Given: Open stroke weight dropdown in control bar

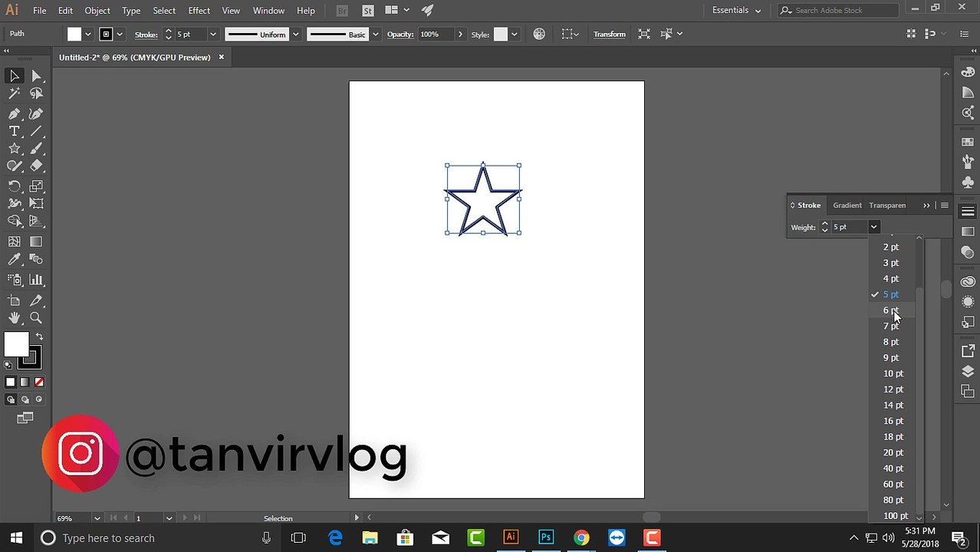Looking at the screenshot, I should (x=213, y=34).
